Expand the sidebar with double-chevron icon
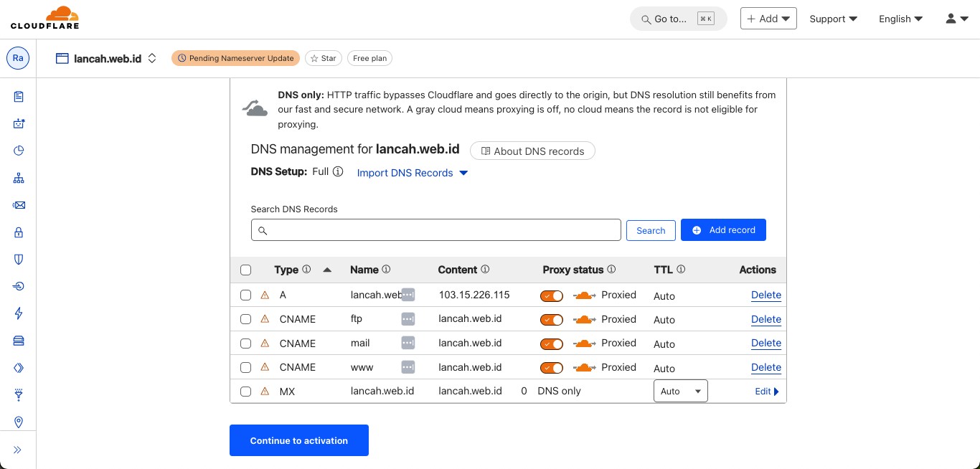Viewport: 980px width, 469px height. (18, 450)
